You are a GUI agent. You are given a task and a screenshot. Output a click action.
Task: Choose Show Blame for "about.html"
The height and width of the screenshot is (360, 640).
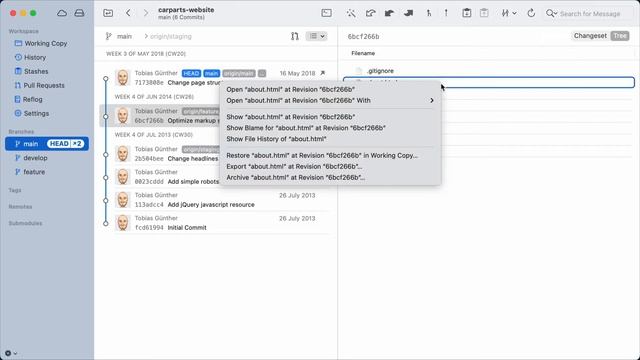tap(330, 128)
